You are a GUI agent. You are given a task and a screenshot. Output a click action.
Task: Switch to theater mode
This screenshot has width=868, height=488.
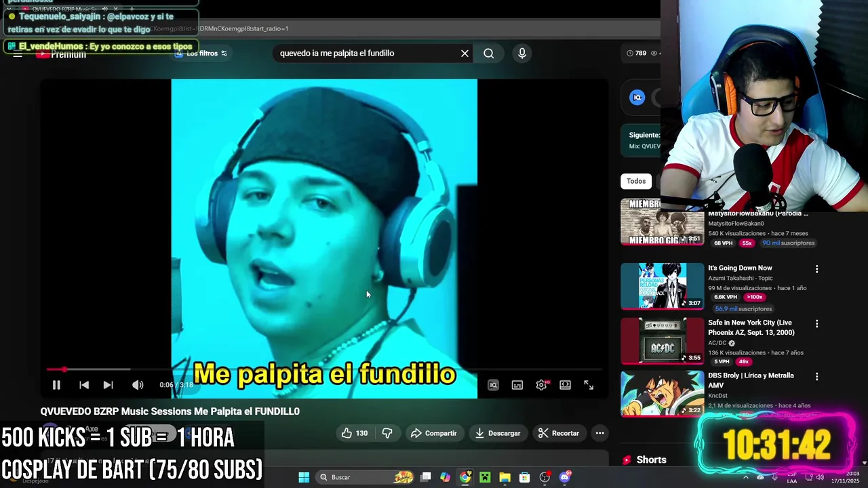(565, 385)
